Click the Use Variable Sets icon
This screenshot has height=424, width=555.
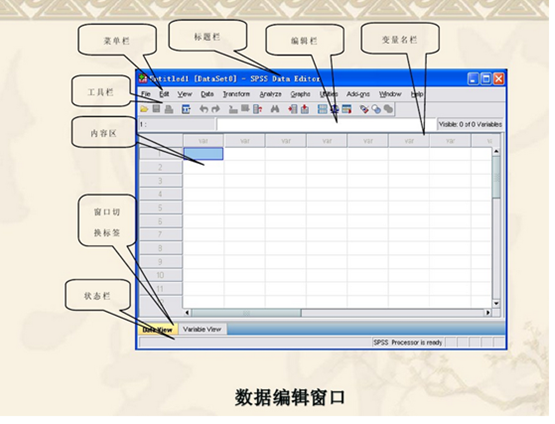point(376,109)
